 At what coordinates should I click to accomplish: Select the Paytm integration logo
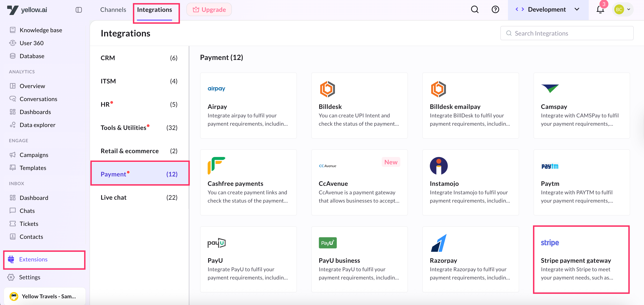point(550,166)
